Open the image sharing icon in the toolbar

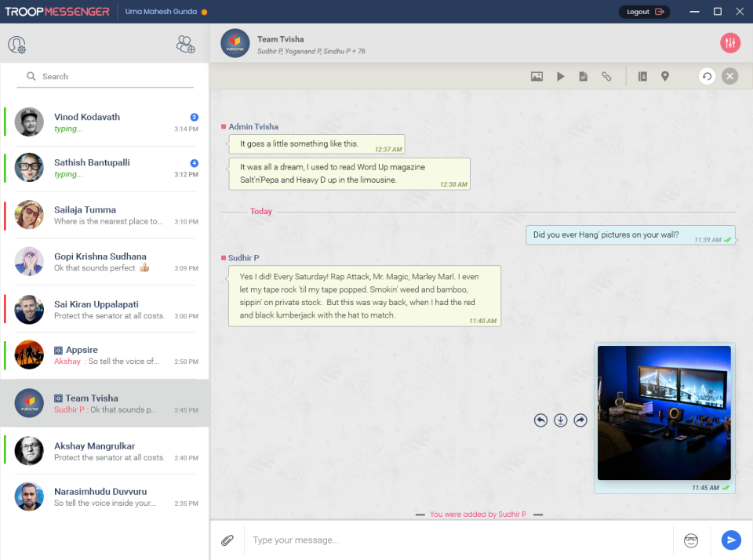click(537, 76)
